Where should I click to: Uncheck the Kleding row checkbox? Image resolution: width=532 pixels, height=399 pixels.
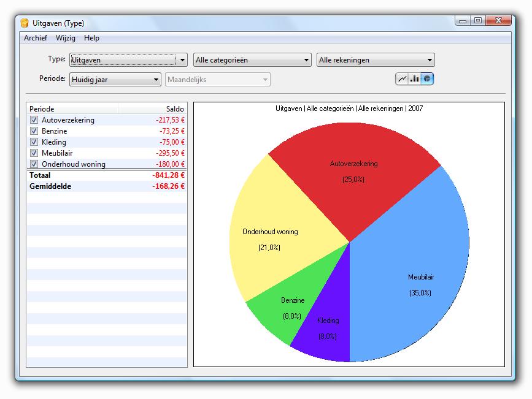point(34,142)
